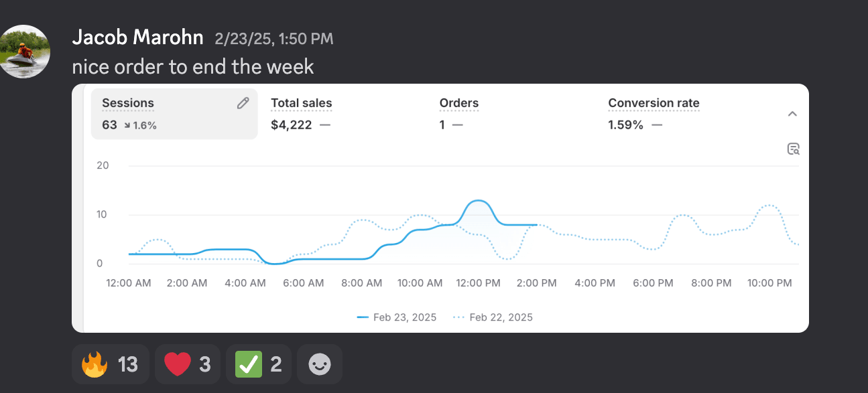Click the green check mark emoji icon
This screenshot has width=868, height=393.
tap(249, 364)
